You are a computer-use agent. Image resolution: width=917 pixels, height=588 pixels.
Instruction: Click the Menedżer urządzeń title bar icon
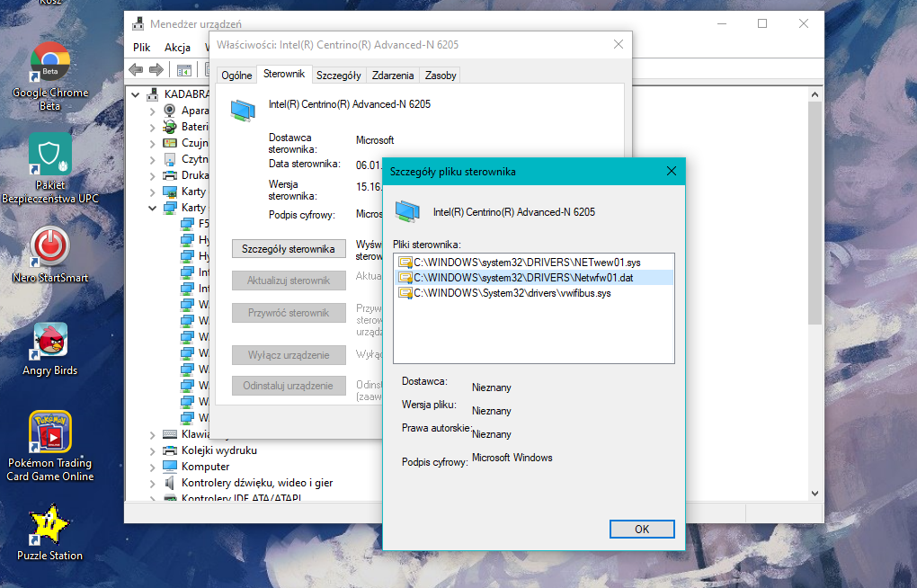(138, 23)
